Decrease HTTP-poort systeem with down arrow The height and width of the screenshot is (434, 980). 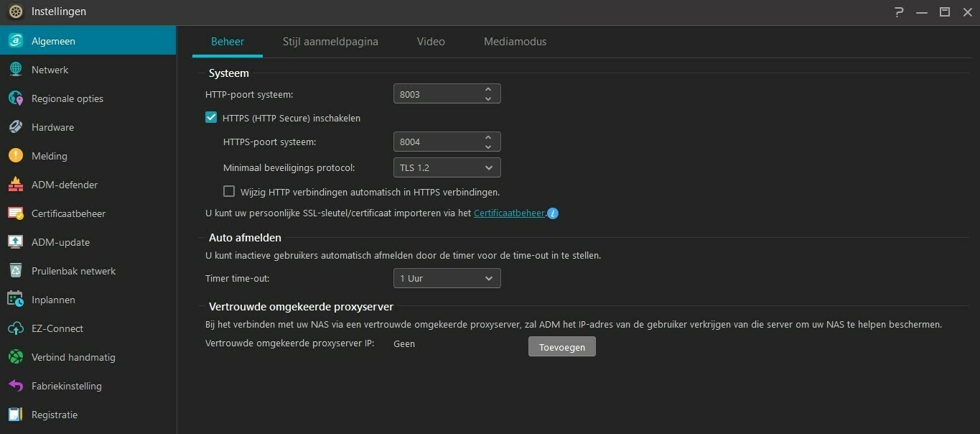(488, 98)
